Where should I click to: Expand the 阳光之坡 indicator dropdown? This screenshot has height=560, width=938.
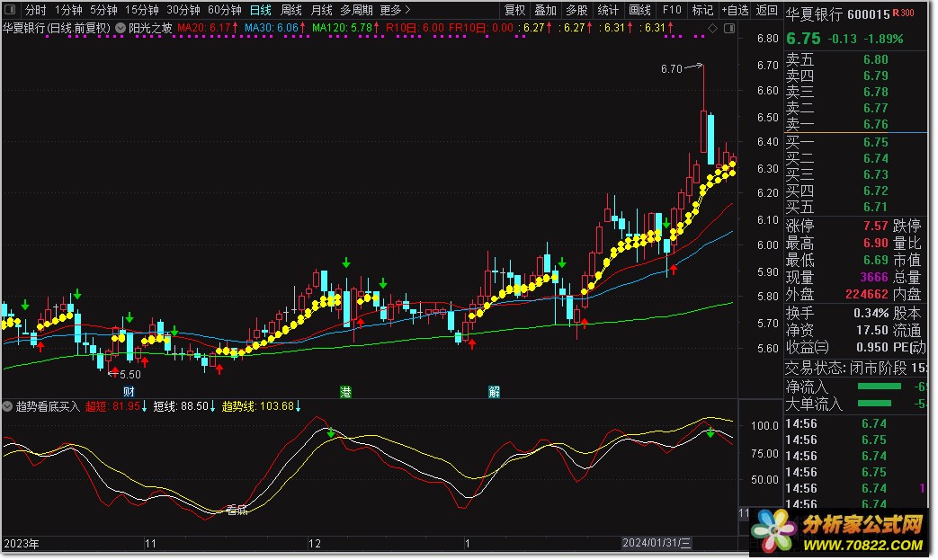click(x=121, y=28)
